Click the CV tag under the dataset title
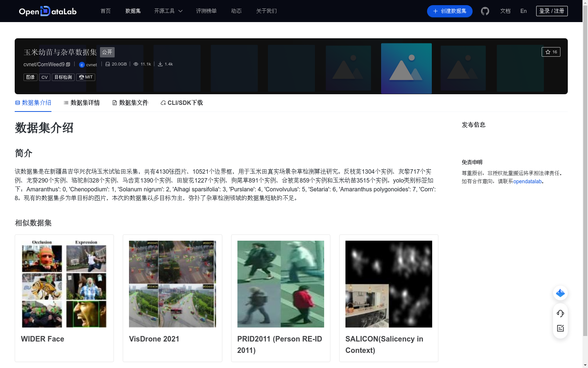588x368 pixels. click(x=44, y=77)
